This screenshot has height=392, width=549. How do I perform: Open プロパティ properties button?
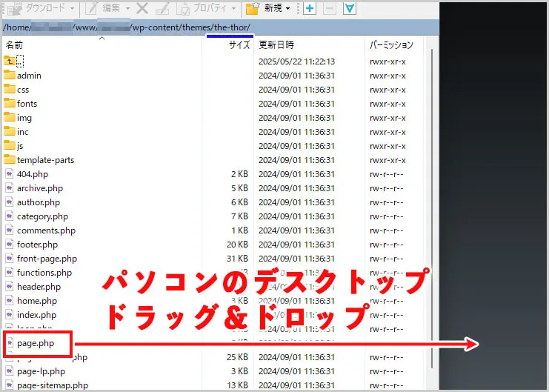point(202,8)
